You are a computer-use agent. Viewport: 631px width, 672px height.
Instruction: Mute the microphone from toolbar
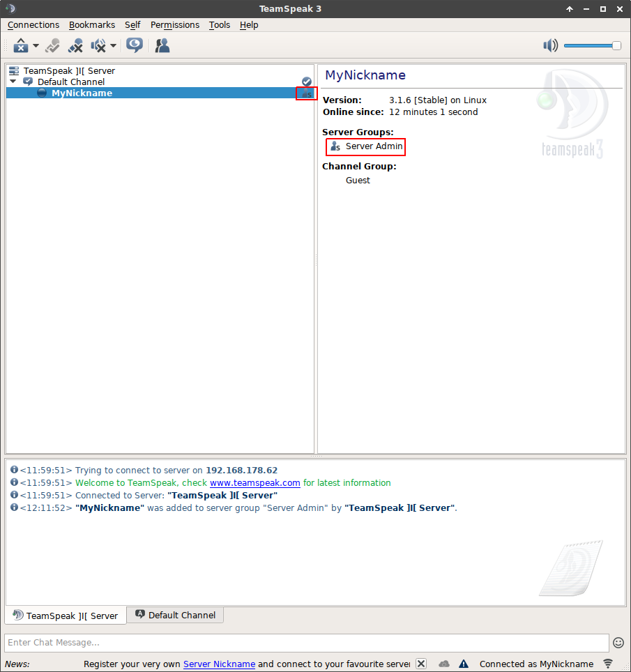tap(75, 46)
